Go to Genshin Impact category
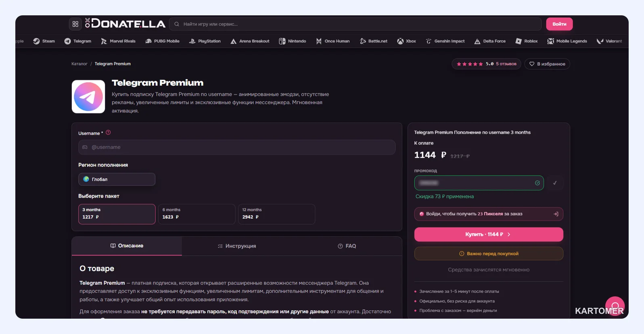Viewport: 644px width, 334px height. [x=445, y=41]
